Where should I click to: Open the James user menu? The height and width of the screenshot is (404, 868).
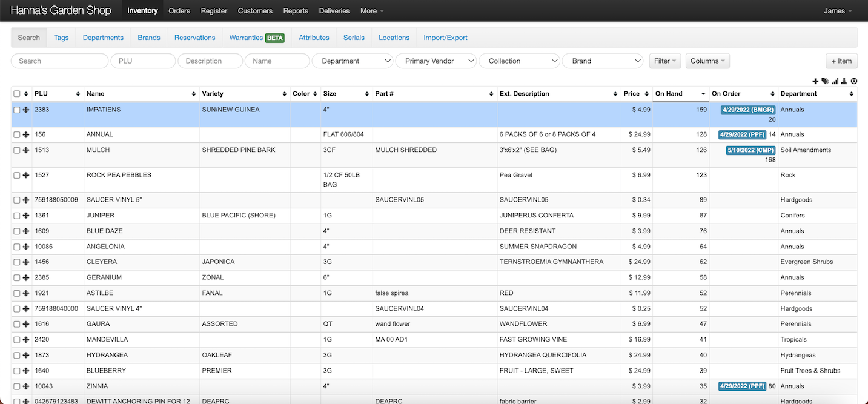(x=838, y=11)
